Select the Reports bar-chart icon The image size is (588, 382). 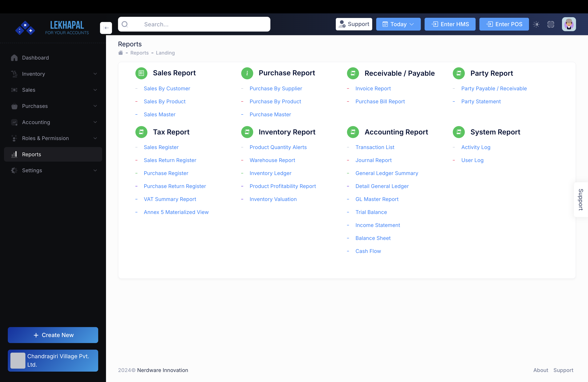[14, 154]
